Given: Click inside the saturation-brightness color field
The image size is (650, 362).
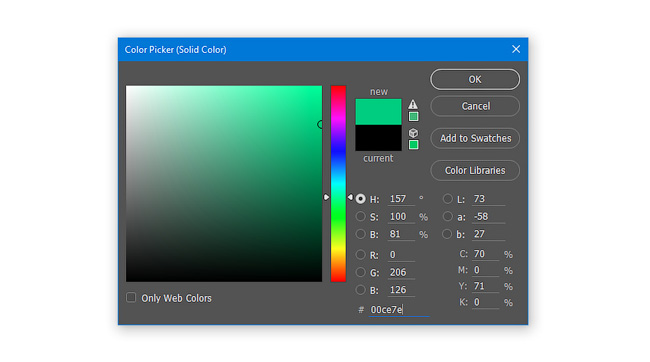Looking at the screenshot, I should pyautogui.click(x=224, y=184).
